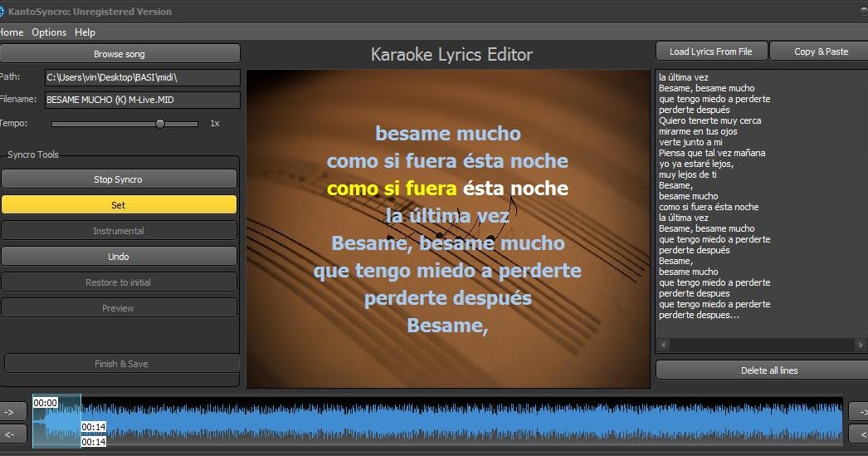Click the Instrumental button
This screenshot has height=456, width=868.
pyautogui.click(x=119, y=231)
